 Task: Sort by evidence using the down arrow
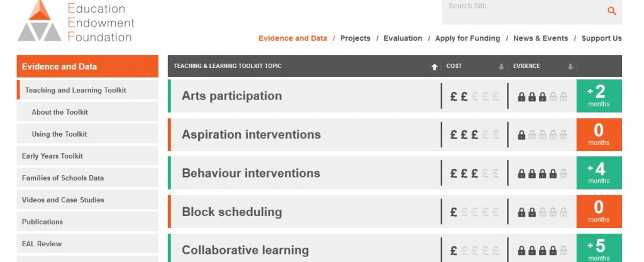point(570,67)
